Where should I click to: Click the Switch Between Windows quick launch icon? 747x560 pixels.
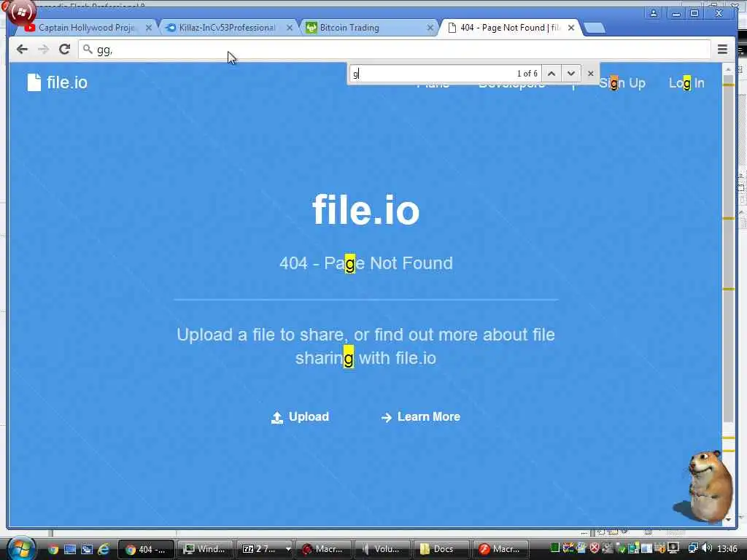87,549
